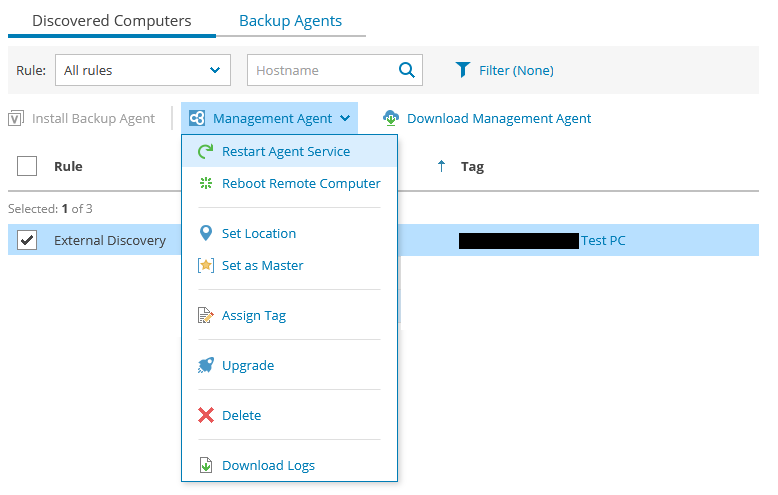Viewport: 778px width, 495px height.
Task: Tick the select-all checkbox in header row
Action: pos(27,166)
